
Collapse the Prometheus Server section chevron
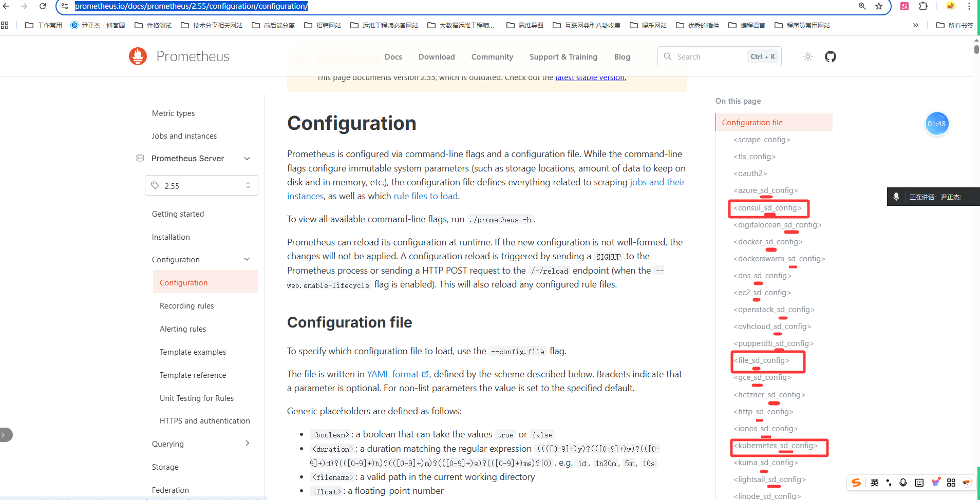coord(247,158)
